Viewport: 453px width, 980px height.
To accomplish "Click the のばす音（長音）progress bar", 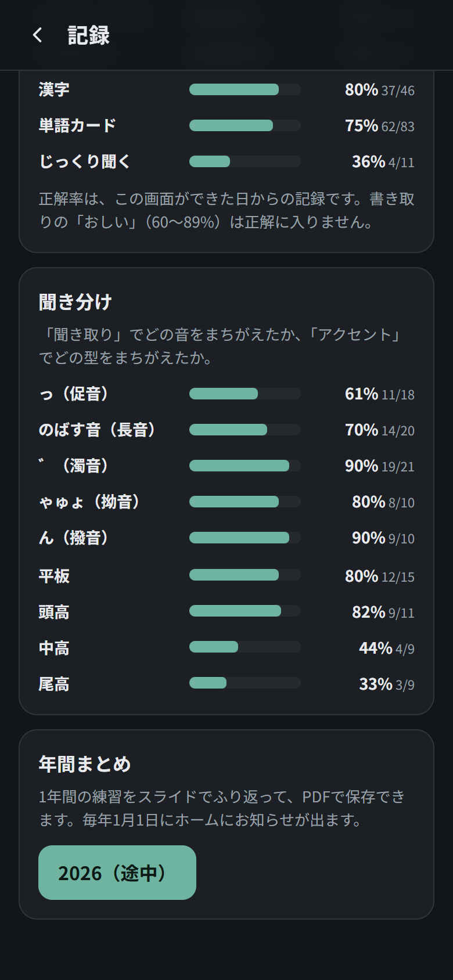I will [245, 430].
